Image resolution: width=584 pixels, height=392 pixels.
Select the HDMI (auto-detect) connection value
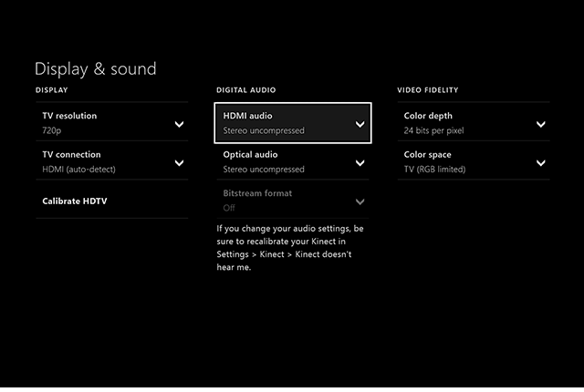(x=78, y=170)
